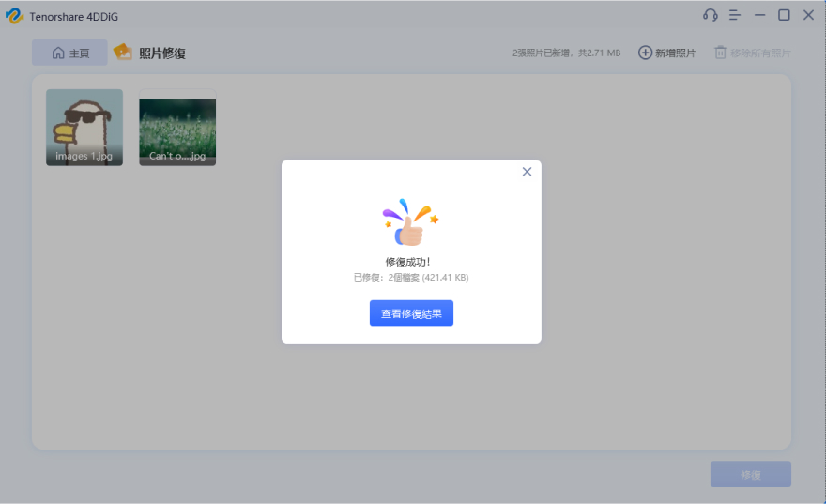Click the 修復成功! heading text
Viewport: 826px width, 504px height.
pos(408,262)
